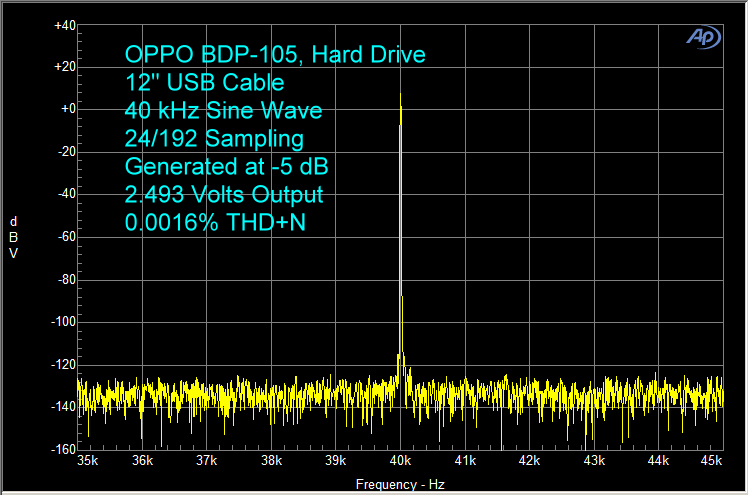Click the top of the 40 kHz spectrum peak

[401, 97]
